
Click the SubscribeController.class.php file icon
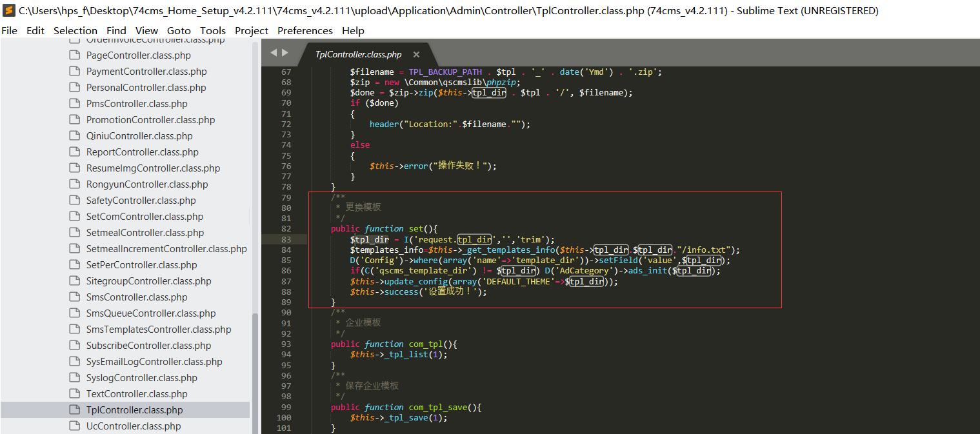(x=74, y=345)
